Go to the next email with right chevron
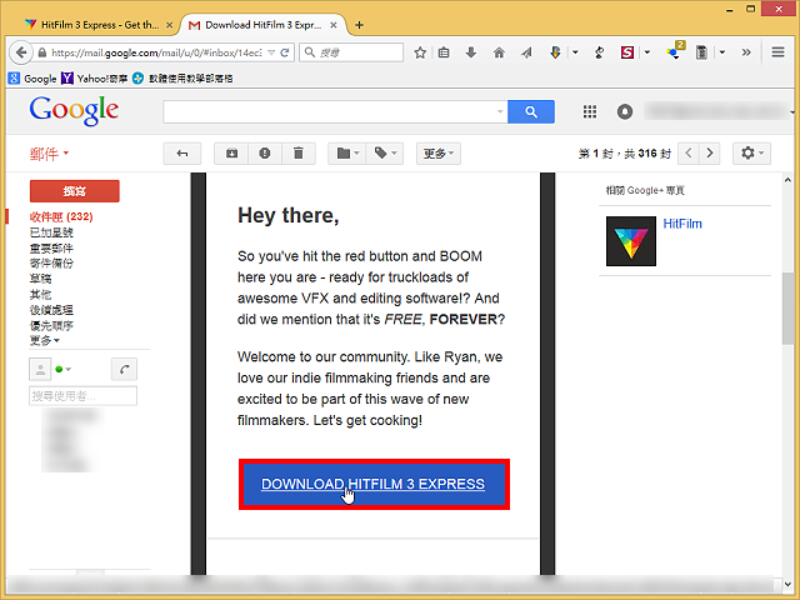Viewport: 801px width, 604px height. tap(709, 153)
